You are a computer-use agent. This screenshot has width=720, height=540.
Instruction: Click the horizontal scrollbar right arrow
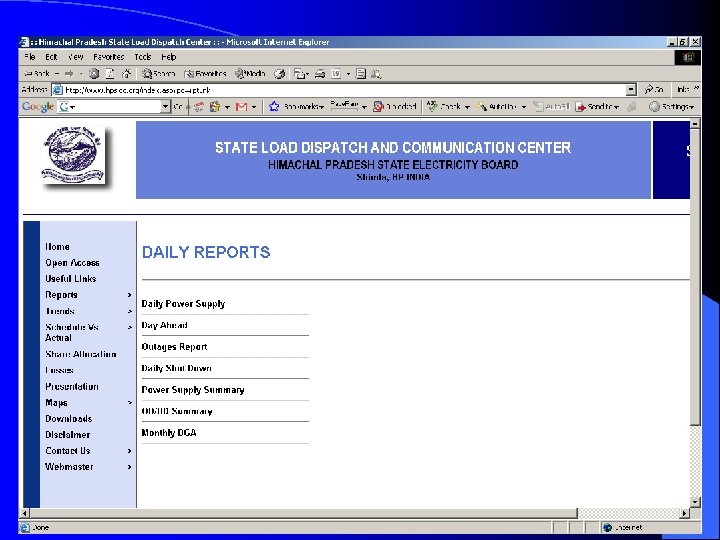tap(685, 513)
